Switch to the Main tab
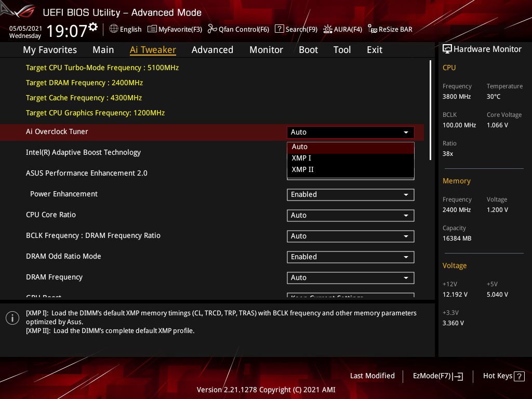Screen dimensions: 532x399 tap(103, 50)
